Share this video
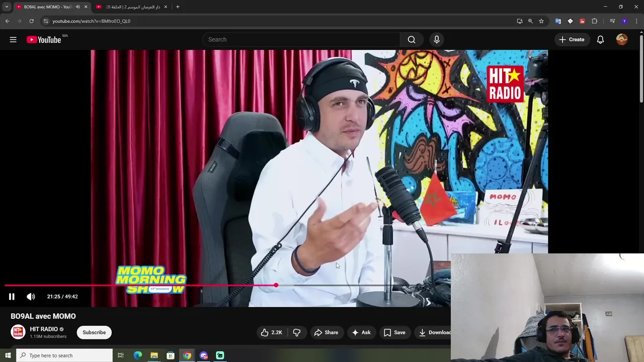 pos(326,332)
